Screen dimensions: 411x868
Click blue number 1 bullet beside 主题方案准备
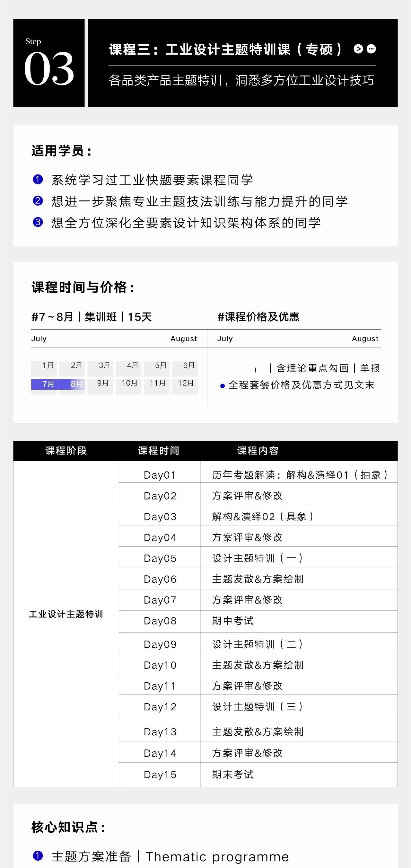(38, 855)
